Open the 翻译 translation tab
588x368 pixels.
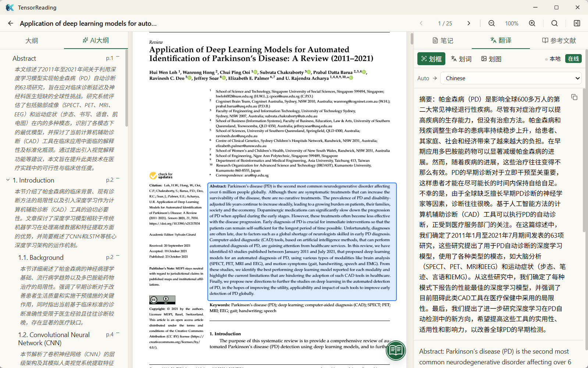[x=501, y=40]
